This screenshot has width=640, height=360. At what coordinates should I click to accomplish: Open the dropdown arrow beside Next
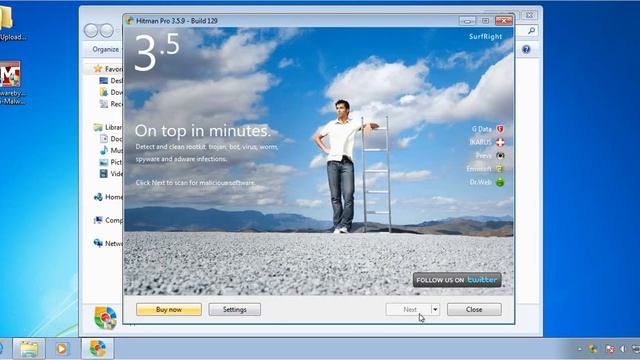435,309
